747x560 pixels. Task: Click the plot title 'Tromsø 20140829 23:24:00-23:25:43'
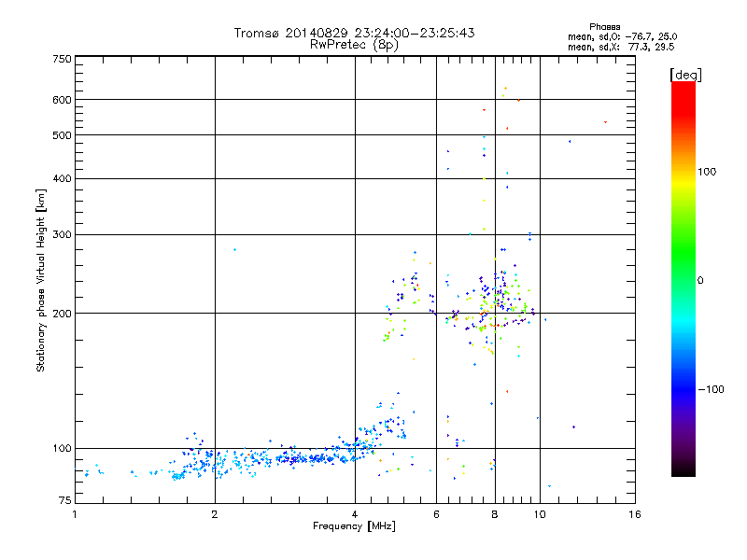pos(354,33)
